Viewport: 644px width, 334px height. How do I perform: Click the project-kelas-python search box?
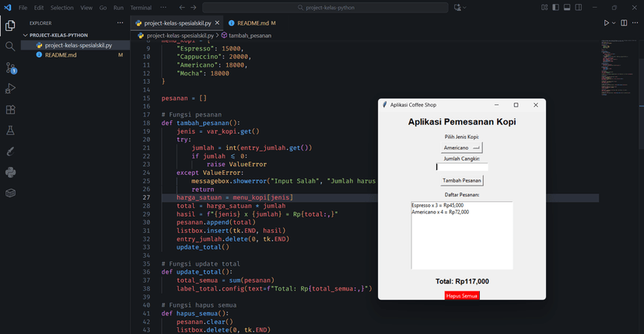click(325, 8)
